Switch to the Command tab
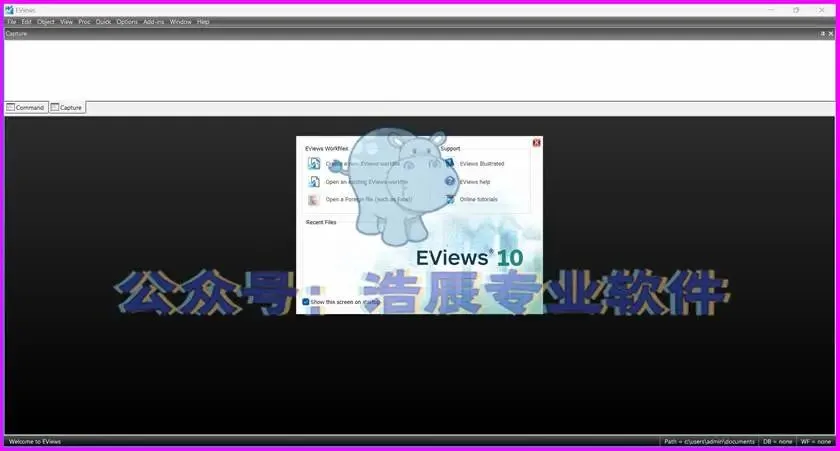The height and width of the screenshot is (451, 840). point(26,108)
